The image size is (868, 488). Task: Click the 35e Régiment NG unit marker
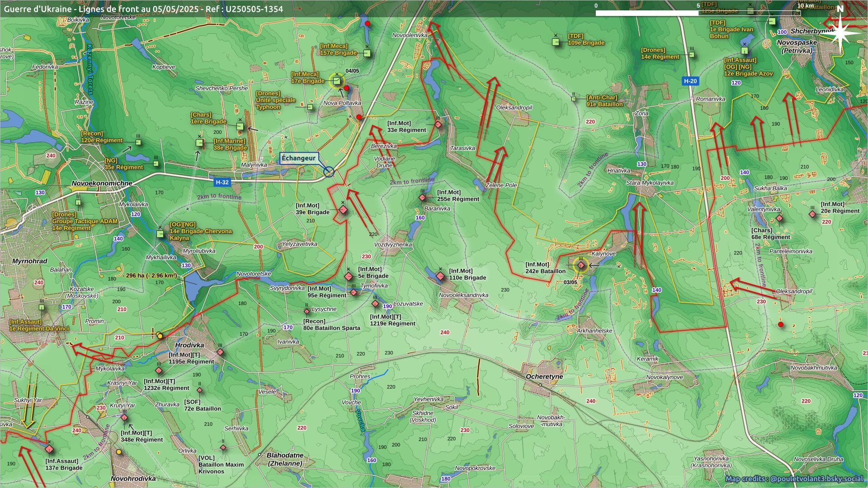click(156, 164)
